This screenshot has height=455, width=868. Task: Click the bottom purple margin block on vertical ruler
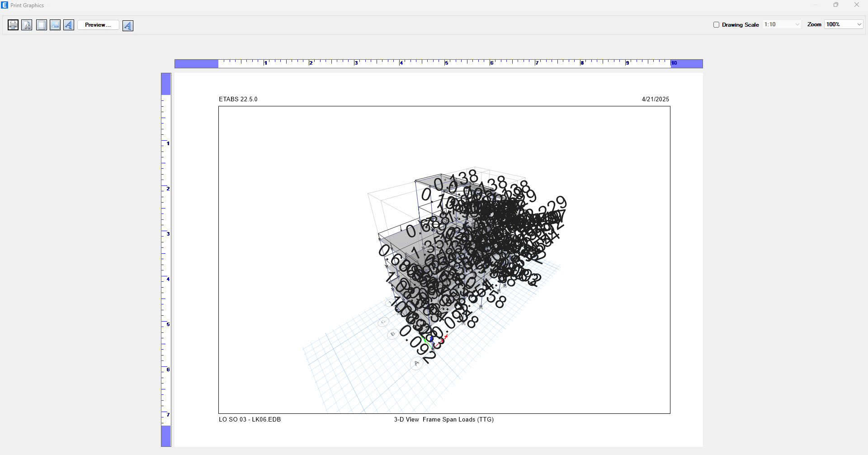tap(166, 436)
